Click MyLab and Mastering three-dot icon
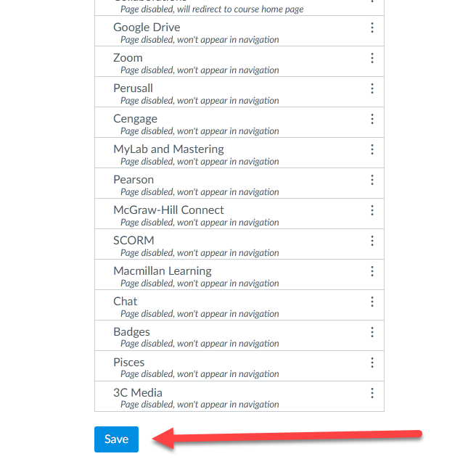The image size is (476, 459). [372, 149]
